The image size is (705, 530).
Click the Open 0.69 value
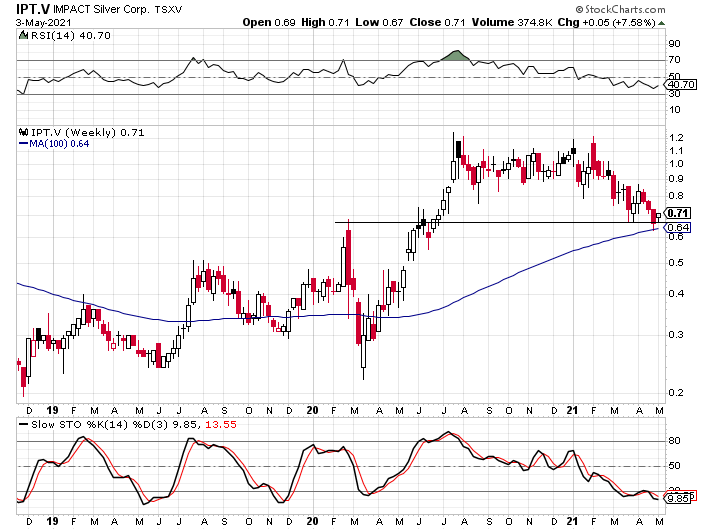269,22
